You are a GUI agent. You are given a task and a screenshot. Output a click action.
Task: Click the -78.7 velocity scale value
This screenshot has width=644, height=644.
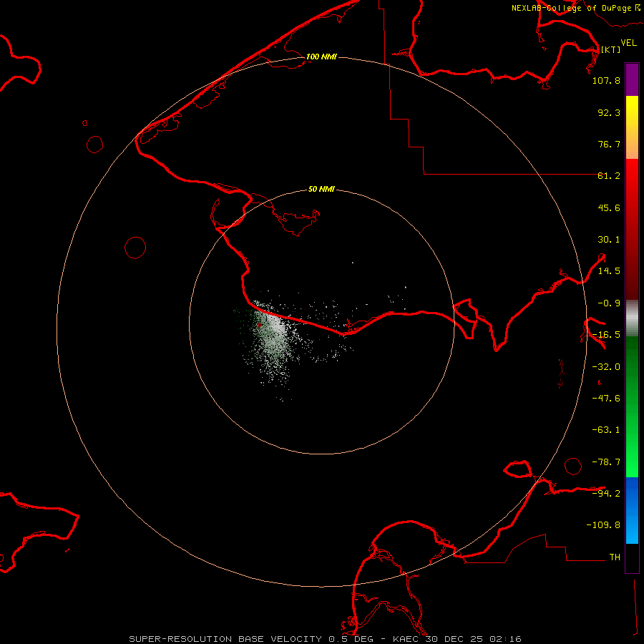(606, 462)
